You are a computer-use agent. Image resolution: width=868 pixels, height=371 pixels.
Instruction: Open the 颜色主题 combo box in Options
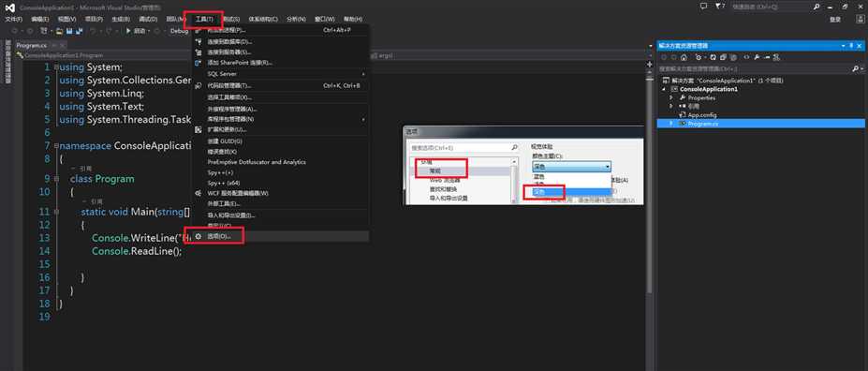(572, 167)
